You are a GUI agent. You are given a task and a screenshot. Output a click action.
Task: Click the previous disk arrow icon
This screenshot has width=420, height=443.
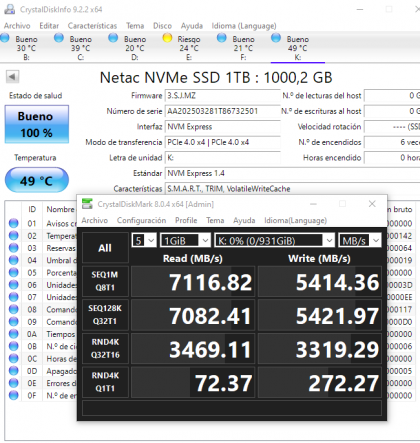click(12, 77)
